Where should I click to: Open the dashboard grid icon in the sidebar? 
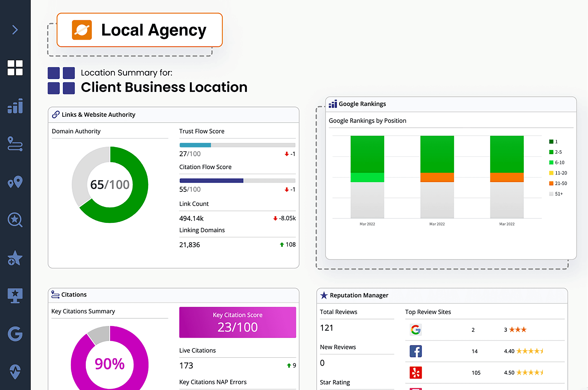15,68
